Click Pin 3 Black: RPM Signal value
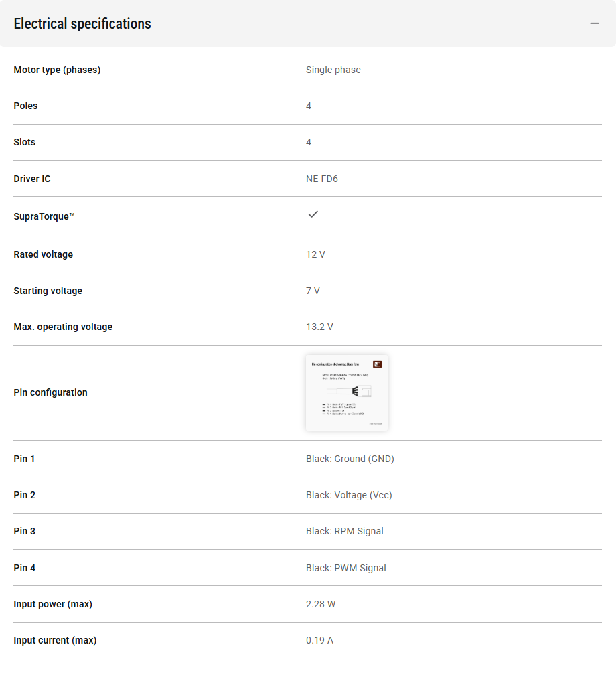616x681 pixels. click(x=344, y=531)
